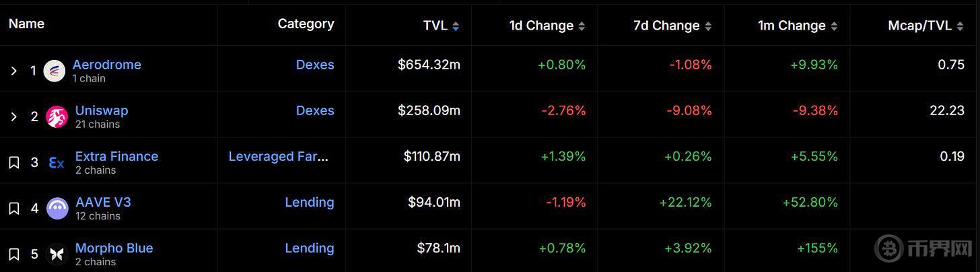Sort by 1m Change header
980x272 pixels.
point(834,26)
